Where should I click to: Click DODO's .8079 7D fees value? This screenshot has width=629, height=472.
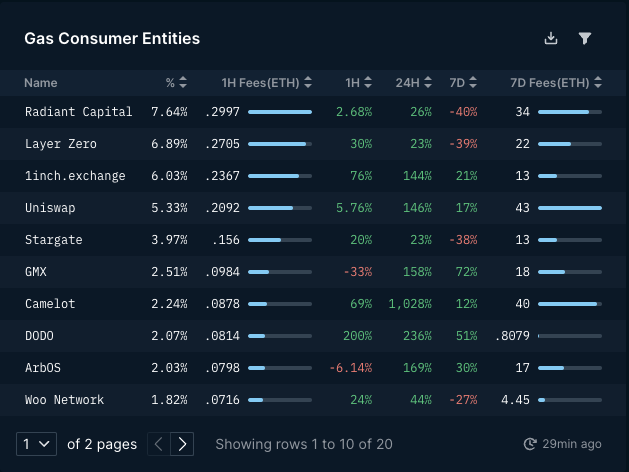pos(512,336)
